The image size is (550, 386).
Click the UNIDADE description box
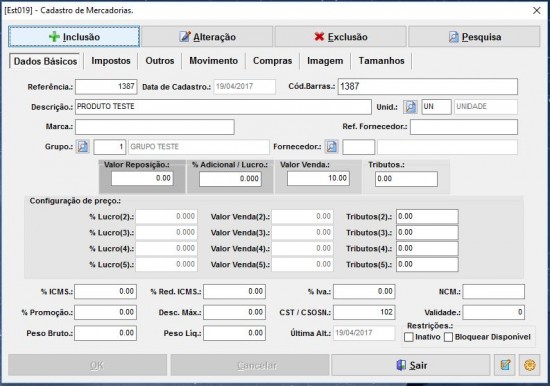click(486, 107)
